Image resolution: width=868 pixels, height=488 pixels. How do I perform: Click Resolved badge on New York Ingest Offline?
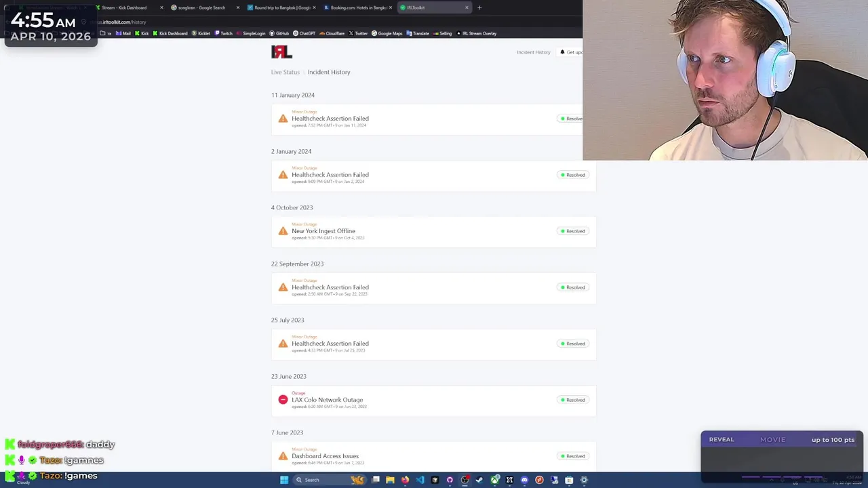point(573,231)
